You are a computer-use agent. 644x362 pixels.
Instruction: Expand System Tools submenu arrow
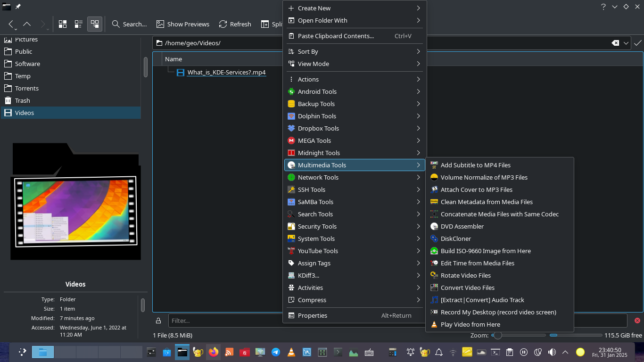[x=418, y=239]
